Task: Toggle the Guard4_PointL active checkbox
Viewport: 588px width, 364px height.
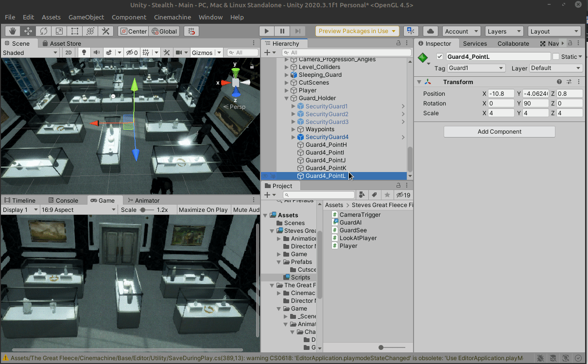Action: [x=440, y=56]
